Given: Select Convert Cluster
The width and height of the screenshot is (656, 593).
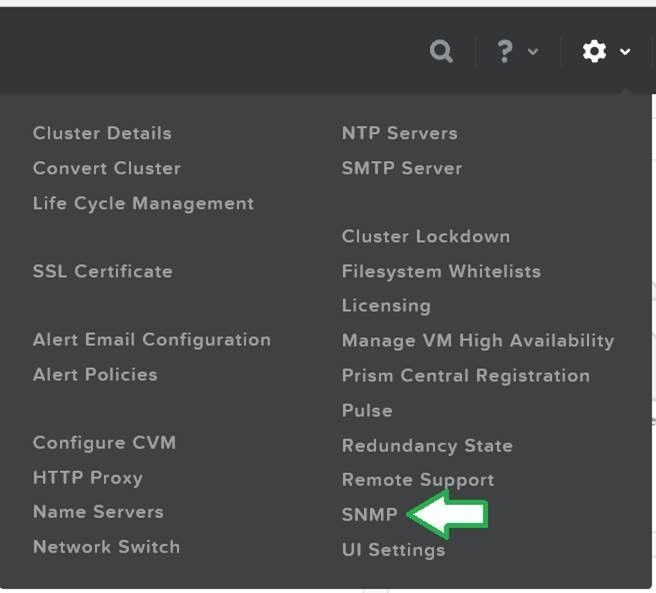Looking at the screenshot, I should [x=107, y=168].
